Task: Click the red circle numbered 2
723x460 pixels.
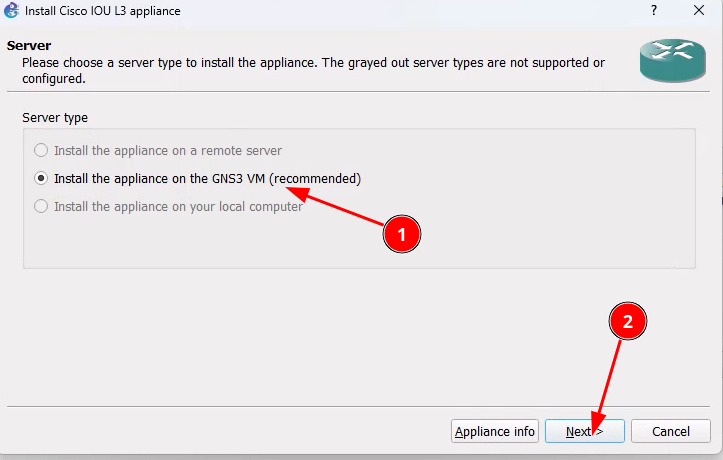Action: click(628, 322)
